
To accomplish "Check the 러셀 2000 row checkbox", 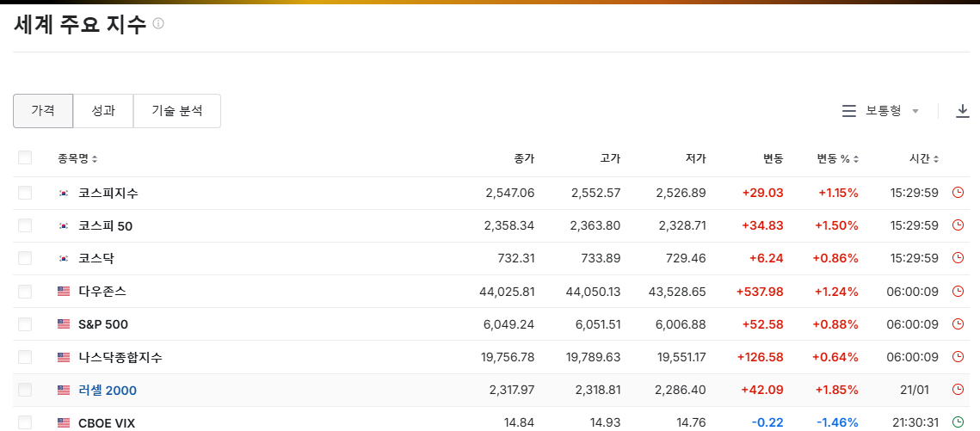I will [x=25, y=390].
